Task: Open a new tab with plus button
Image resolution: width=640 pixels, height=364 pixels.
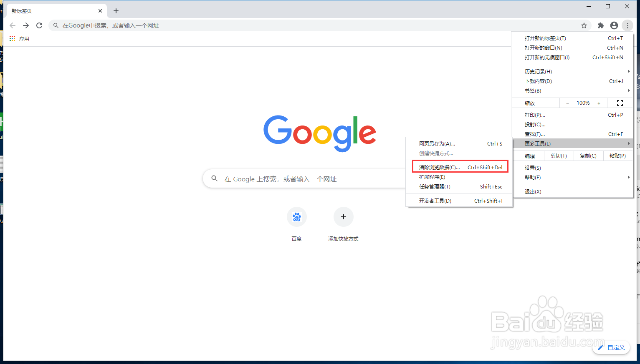Action: point(116,11)
